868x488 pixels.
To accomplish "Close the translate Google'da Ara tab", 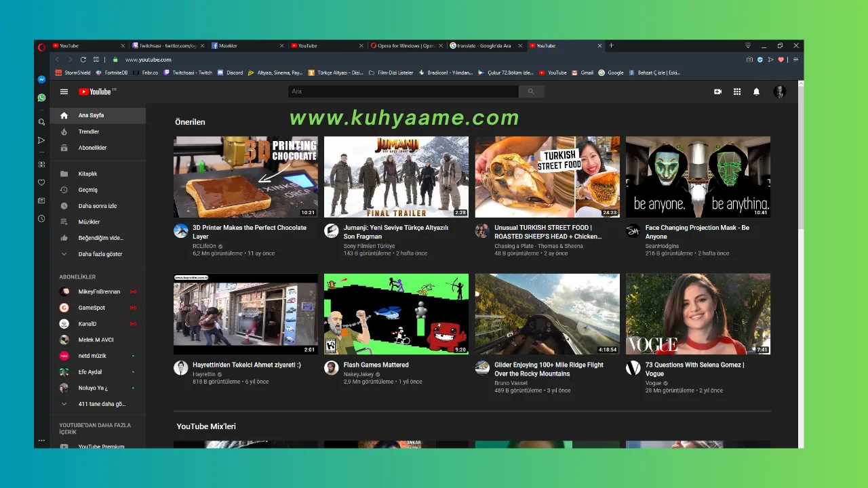I will 521,45.
